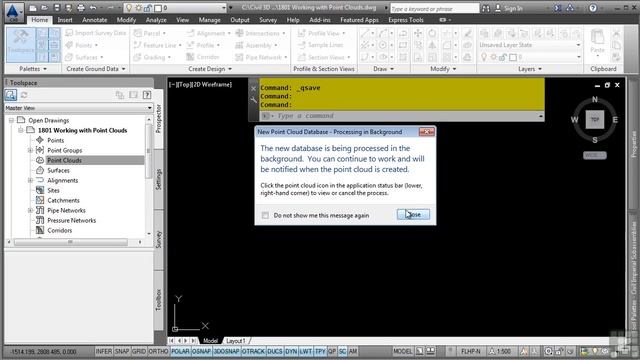
Task: Toggle ORTHO mode in status bar
Action: [x=158, y=351]
